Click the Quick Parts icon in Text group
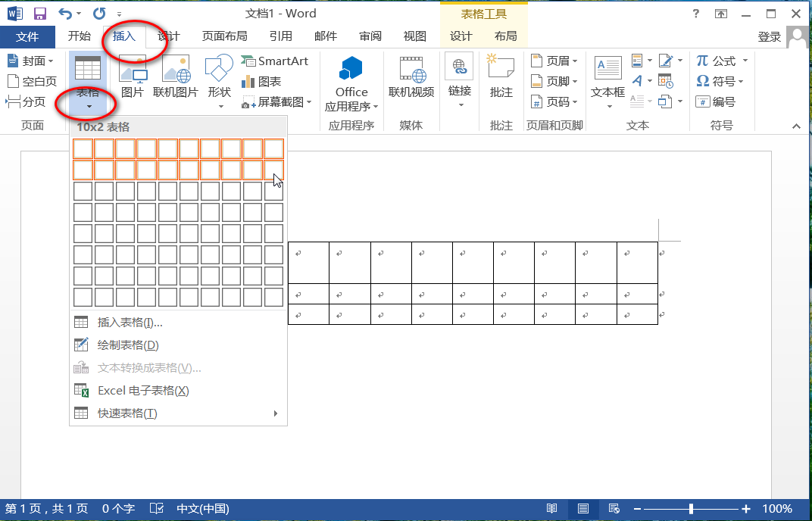Viewport: 812px width, 521px height. pyautogui.click(x=637, y=61)
